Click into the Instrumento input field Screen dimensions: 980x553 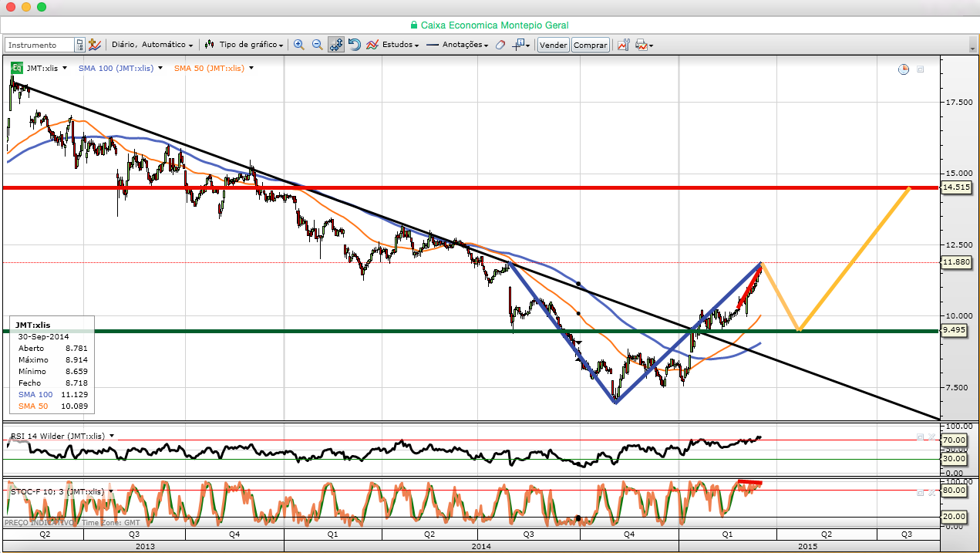coord(40,45)
